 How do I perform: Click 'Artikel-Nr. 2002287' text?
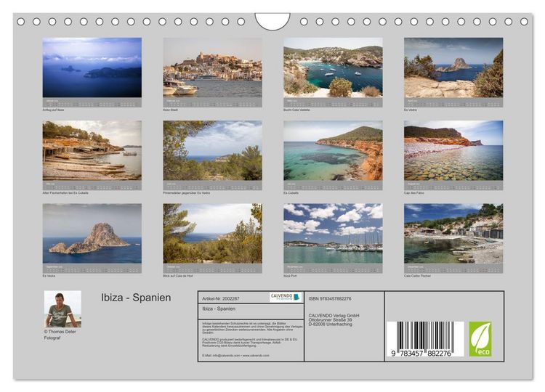pos(221,298)
